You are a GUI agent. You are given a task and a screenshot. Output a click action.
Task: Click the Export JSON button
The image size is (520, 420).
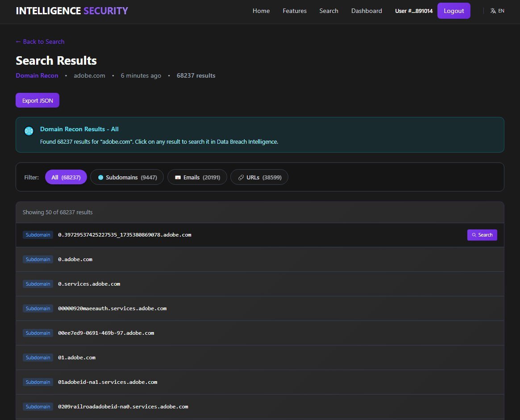point(37,100)
